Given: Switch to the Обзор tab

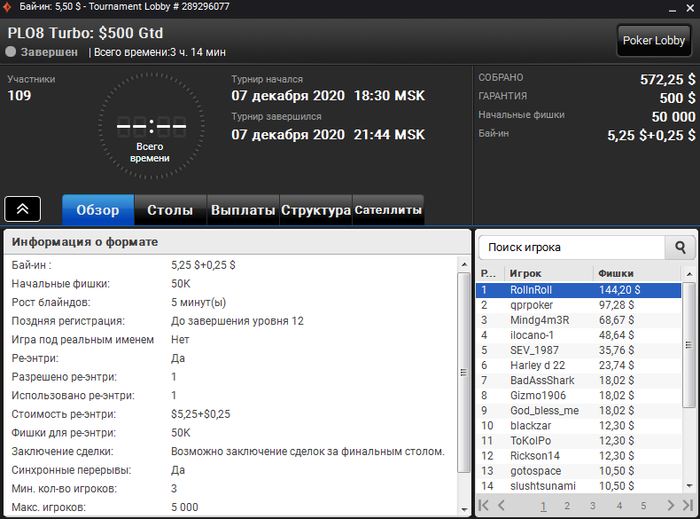Looking at the screenshot, I should 98,210.
